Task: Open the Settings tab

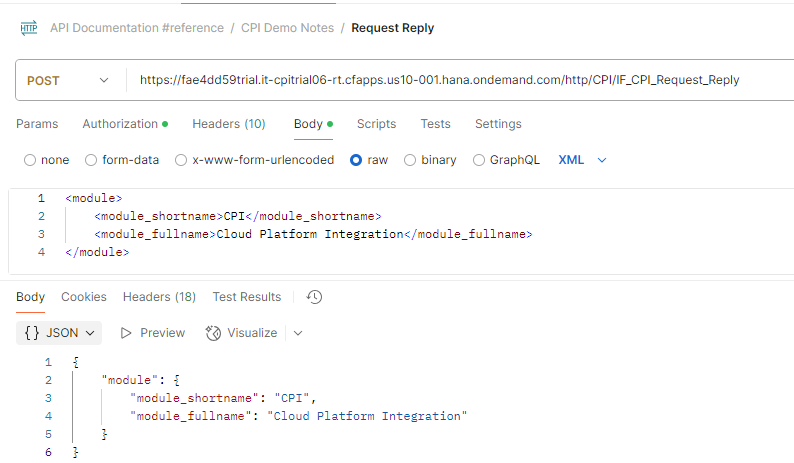Action: (498, 124)
